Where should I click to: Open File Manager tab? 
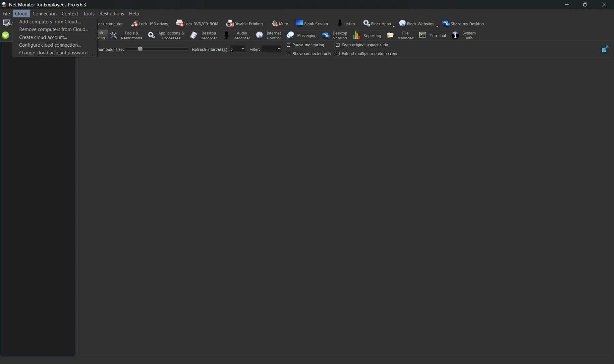400,35
